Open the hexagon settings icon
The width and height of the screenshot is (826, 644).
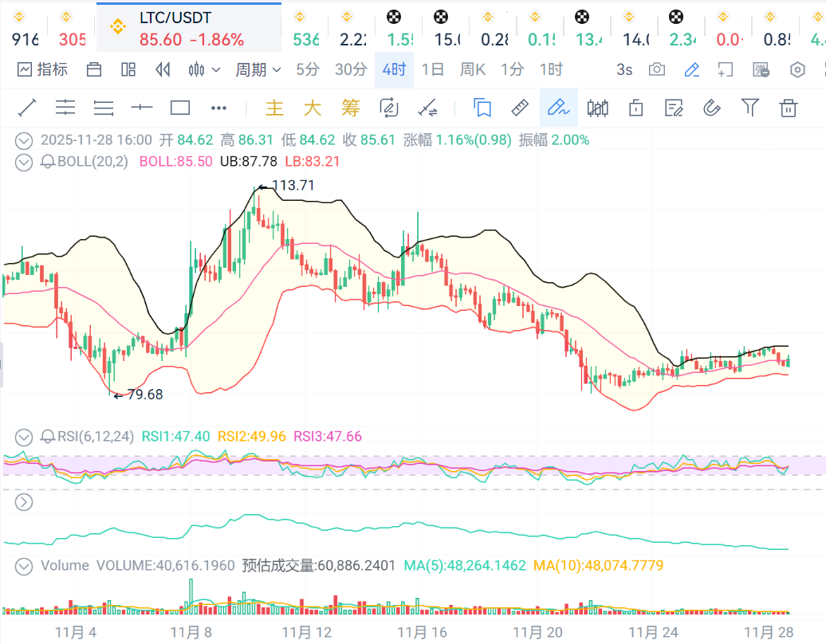(797, 70)
